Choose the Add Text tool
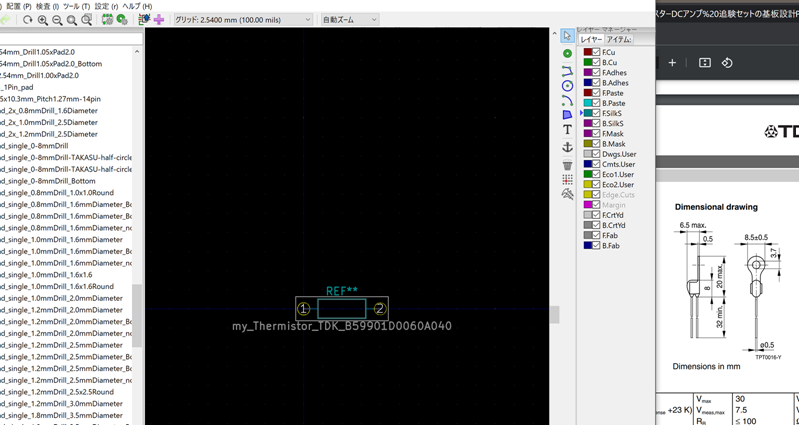Image resolution: width=799 pixels, height=425 pixels. pyautogui.click(x=567, y=130)
